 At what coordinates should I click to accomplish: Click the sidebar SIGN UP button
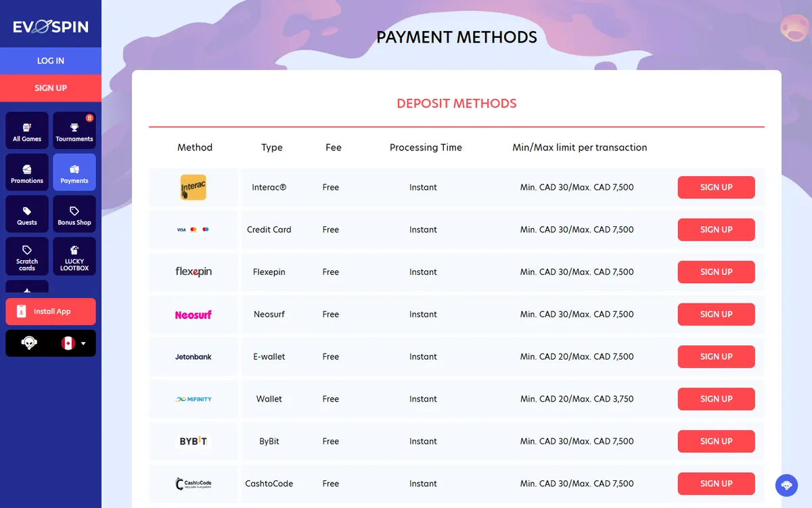click(x=51, y=88)
